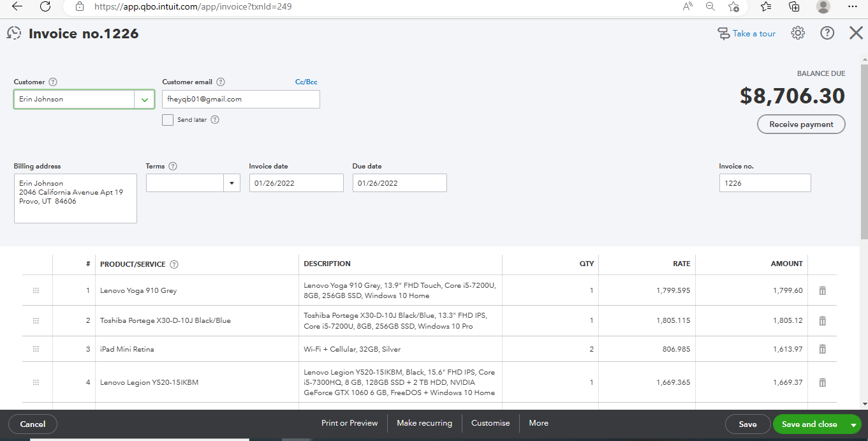Click the Receive payment button

[801, 124]
